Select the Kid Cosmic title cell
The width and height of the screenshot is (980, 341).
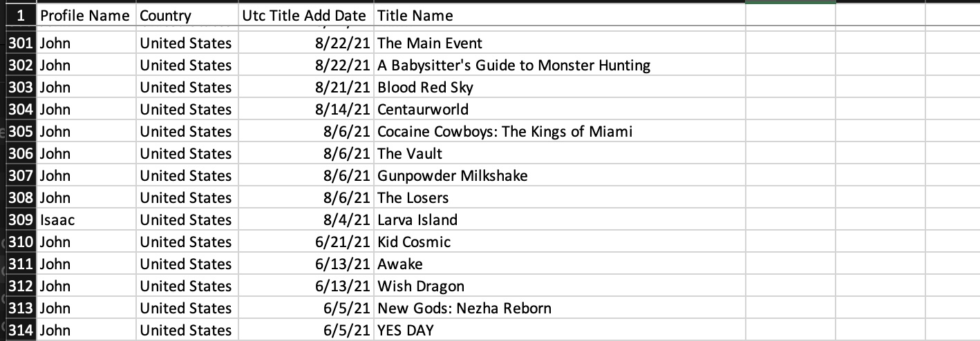coord(414,242)
